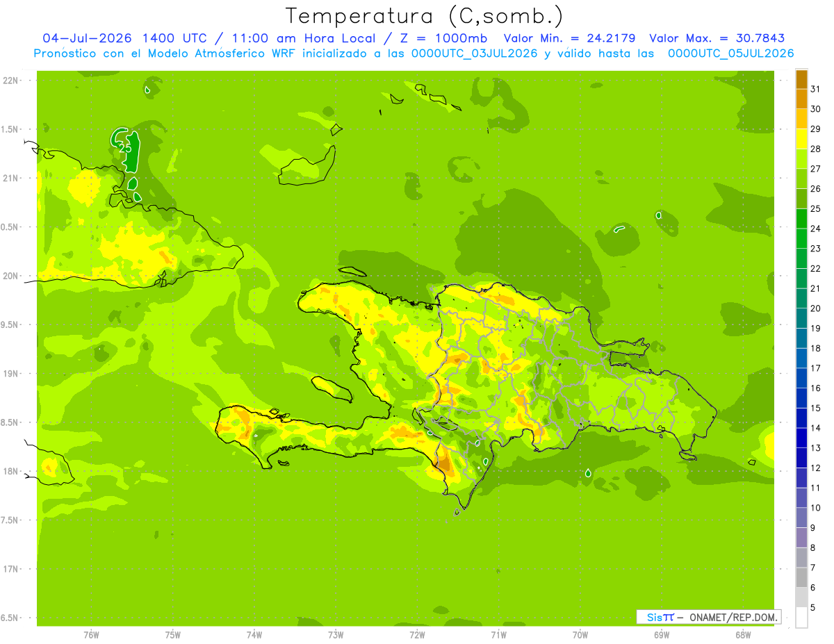Click the "70W" longitude axis label
The image size is (834, 644).
580,635
